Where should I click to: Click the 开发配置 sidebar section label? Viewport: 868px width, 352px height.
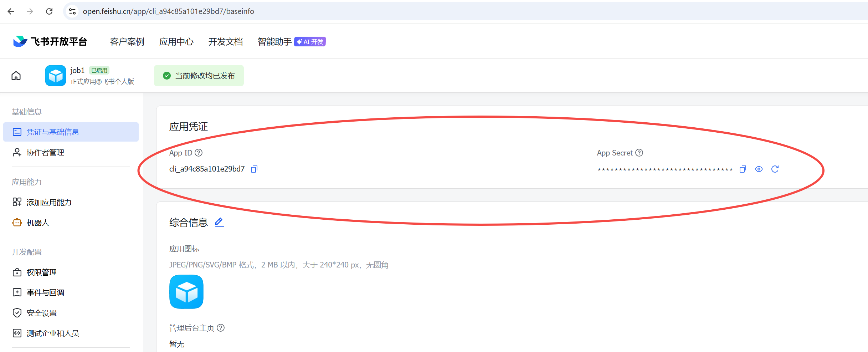tap(27, 252)
